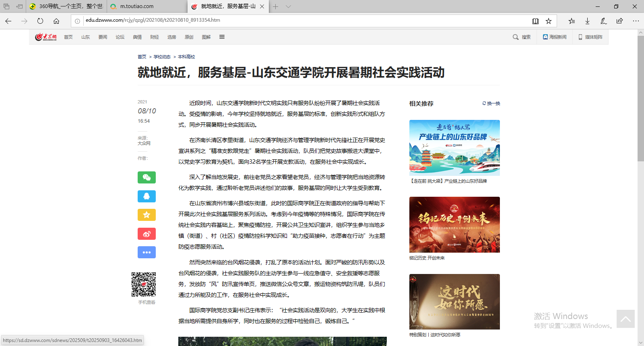Click 学校动态 breadcrumb link

pyautogui.click(x=162, y=57)
